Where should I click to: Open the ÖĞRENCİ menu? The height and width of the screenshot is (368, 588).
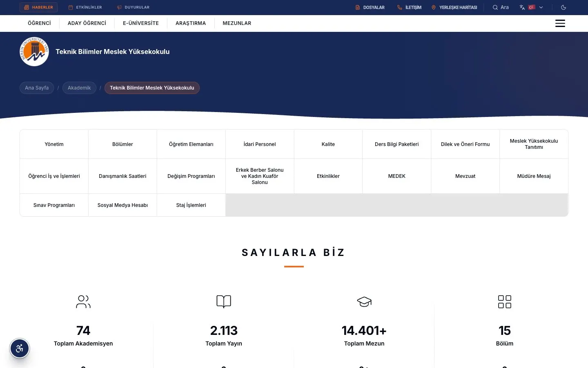pos(39,23)
